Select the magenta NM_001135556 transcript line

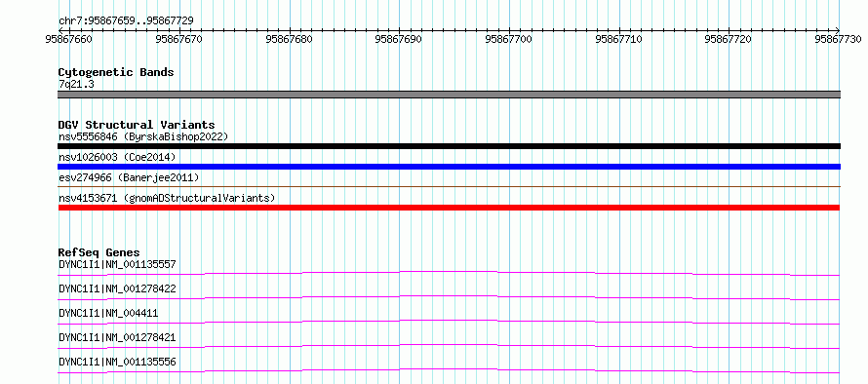(x=449, y=370)
